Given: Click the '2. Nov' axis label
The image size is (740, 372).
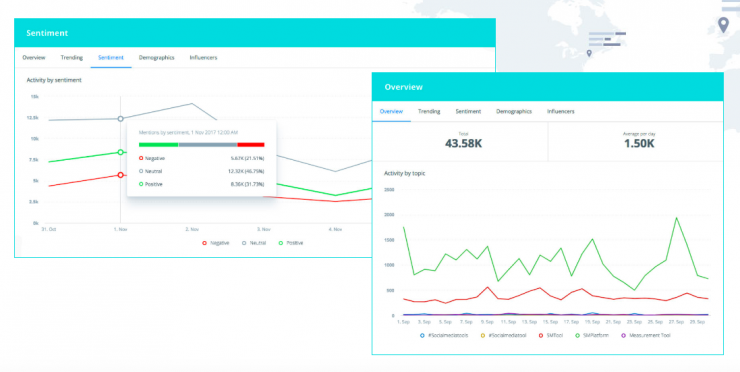Looking at the screenshot, I should pyautogui.click(x=192, y=229).
